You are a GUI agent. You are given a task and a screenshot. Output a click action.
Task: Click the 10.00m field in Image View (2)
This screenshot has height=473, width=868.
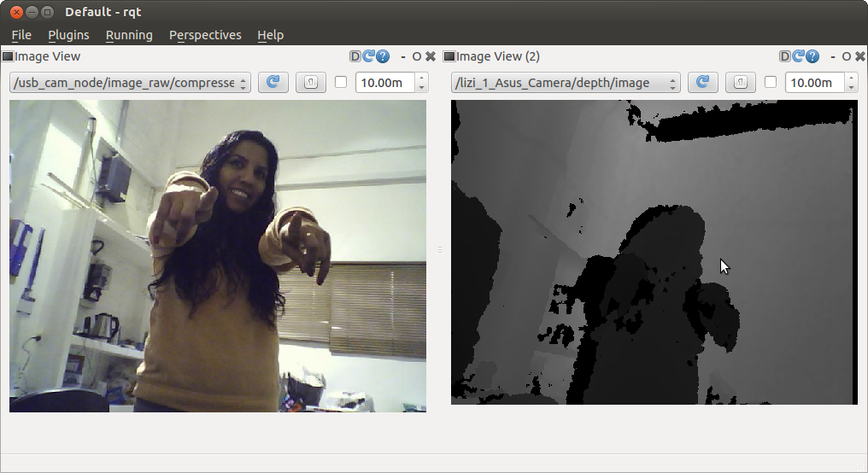tap(812, 83)
